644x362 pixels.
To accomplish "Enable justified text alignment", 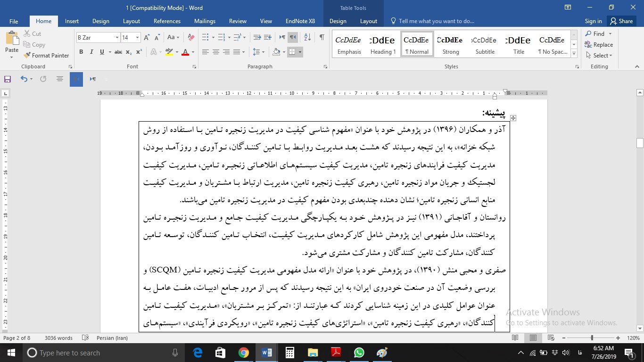I will pos(237,52).
